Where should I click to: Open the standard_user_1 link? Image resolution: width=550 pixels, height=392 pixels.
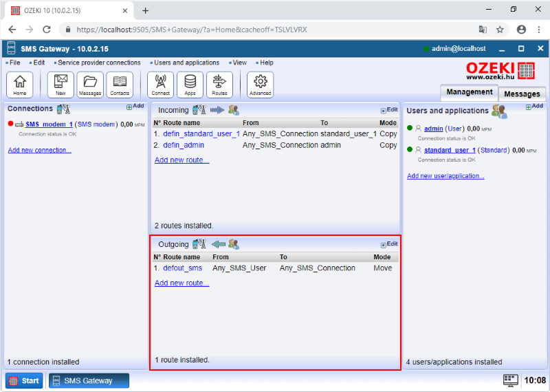click(450, 150)
